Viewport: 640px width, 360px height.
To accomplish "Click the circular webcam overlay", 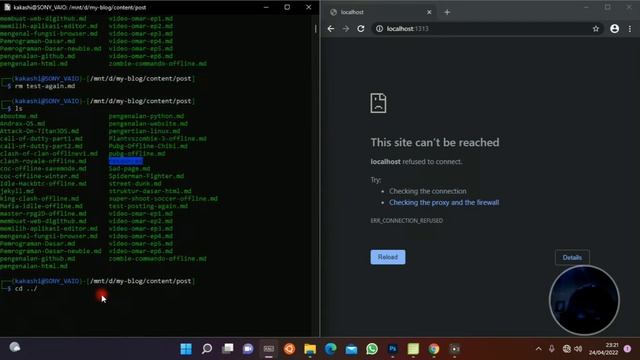I will (584, 300).
